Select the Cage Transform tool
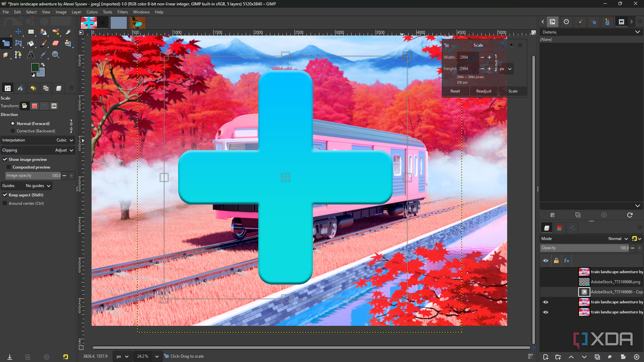This screenshot has width=644, height=362. [18, 43]
